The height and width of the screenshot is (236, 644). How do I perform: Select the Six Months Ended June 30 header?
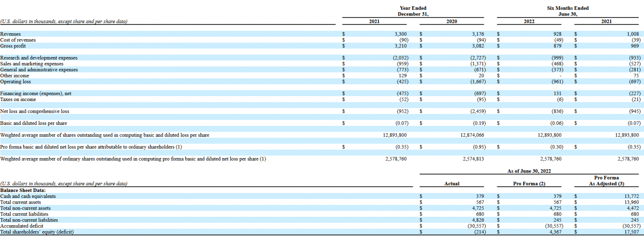568,11
